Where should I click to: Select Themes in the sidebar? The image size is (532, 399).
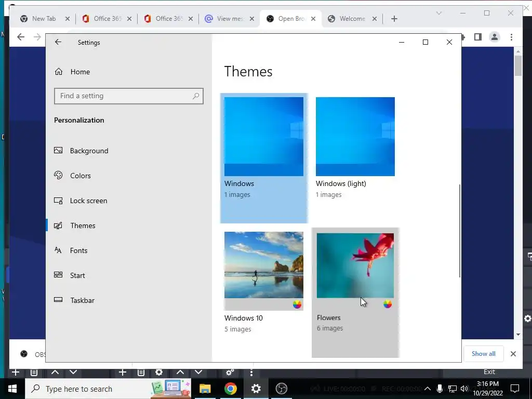pyautogui.click(x=83, y=225)
